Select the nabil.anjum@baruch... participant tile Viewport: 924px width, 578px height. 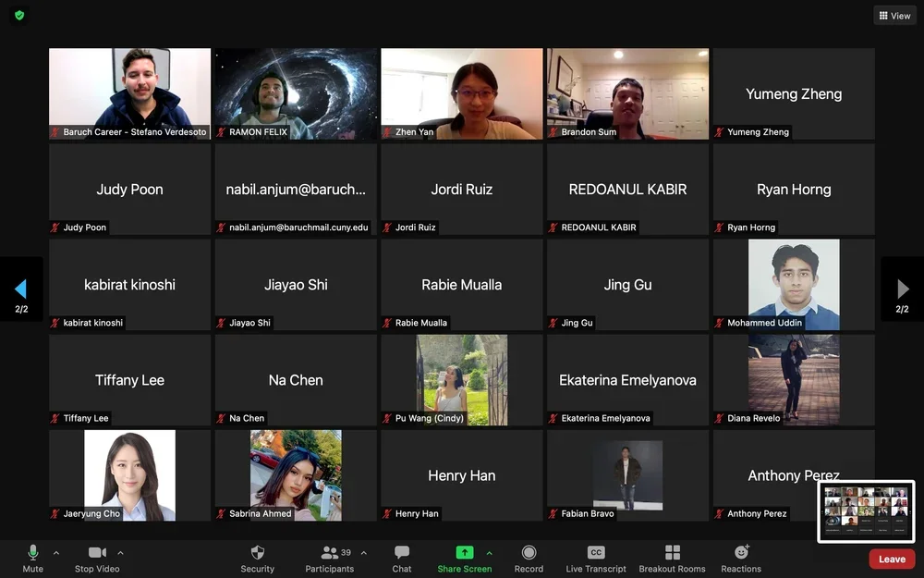click(x=296, y=190)
